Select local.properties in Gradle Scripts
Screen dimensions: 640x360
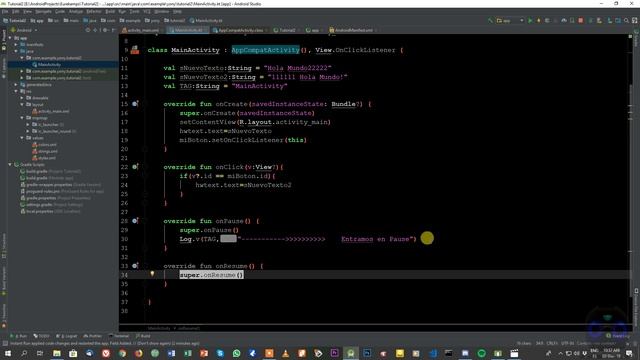(x=50, y=211)
